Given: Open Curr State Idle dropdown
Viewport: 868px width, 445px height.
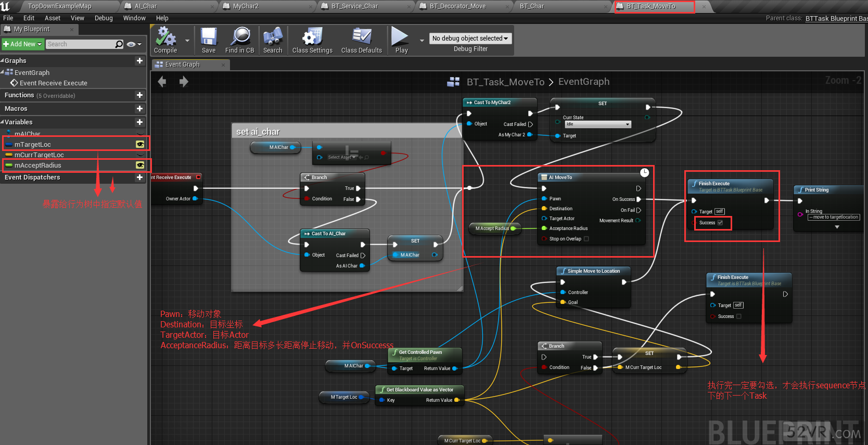Looking at the screenshot, I should pos(598,124).
